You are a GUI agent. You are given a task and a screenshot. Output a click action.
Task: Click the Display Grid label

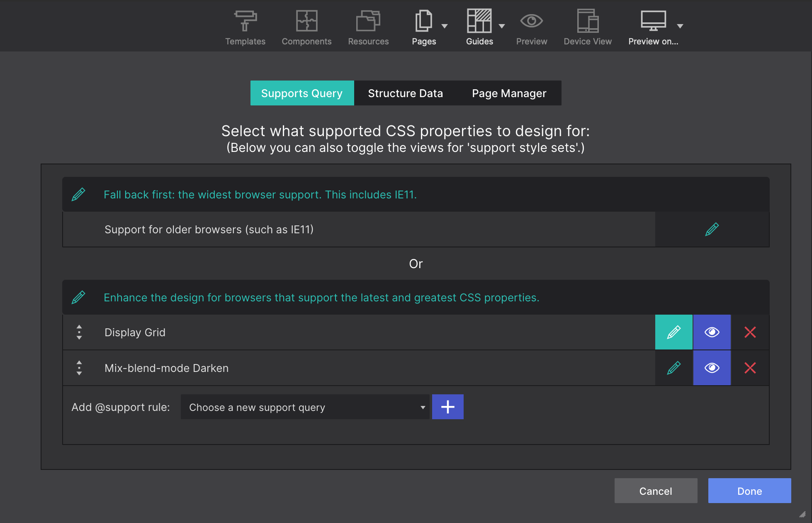135,332
